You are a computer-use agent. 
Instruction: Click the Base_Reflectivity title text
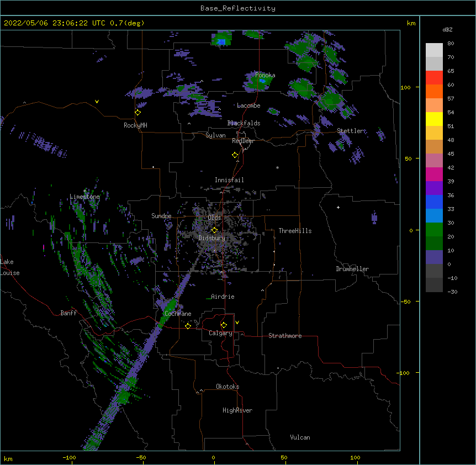point(238,8)
